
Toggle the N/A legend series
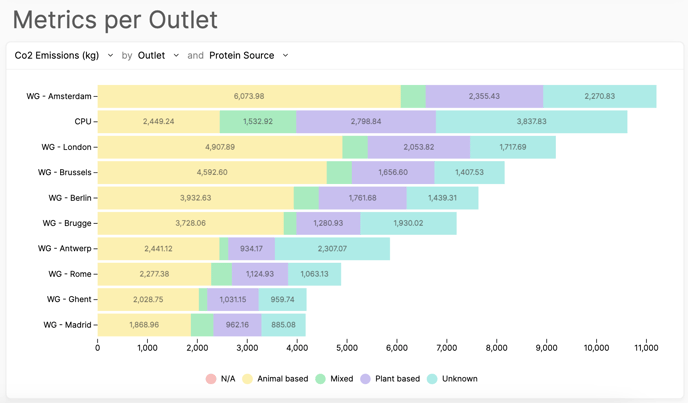point(220,379)
